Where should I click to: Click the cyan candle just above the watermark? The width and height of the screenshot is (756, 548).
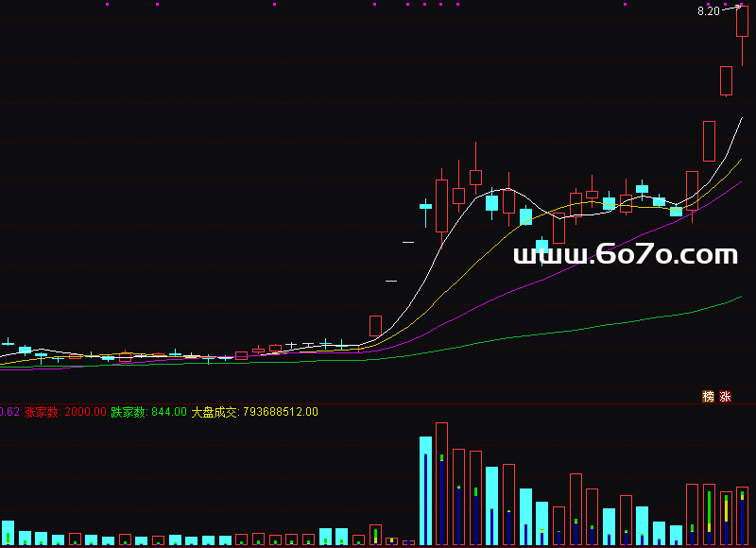point(541,246)
